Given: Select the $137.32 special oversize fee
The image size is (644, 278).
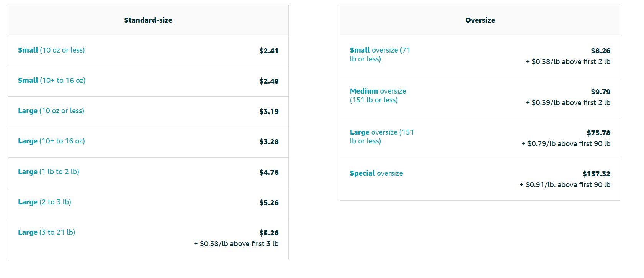Looking at the screenshot, I should tap(596, 174).
